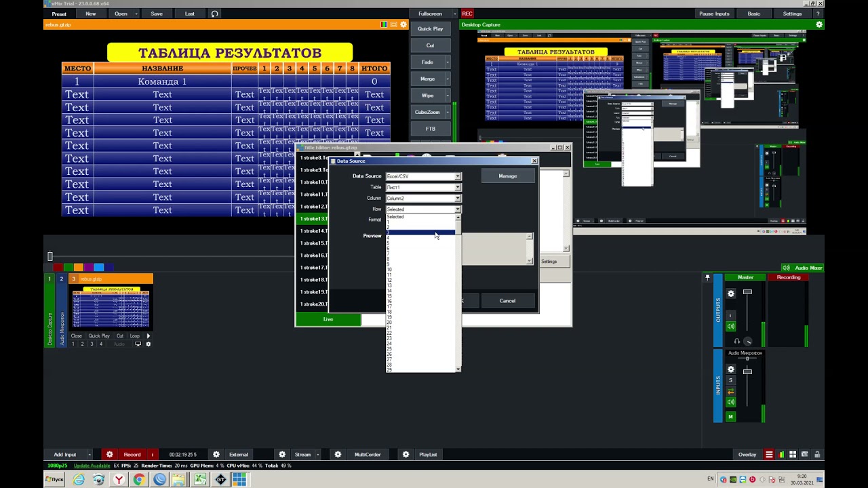Toggle the M button on Audio Микрофон
The width and height of the screenshot is (868, 488).
731,417
